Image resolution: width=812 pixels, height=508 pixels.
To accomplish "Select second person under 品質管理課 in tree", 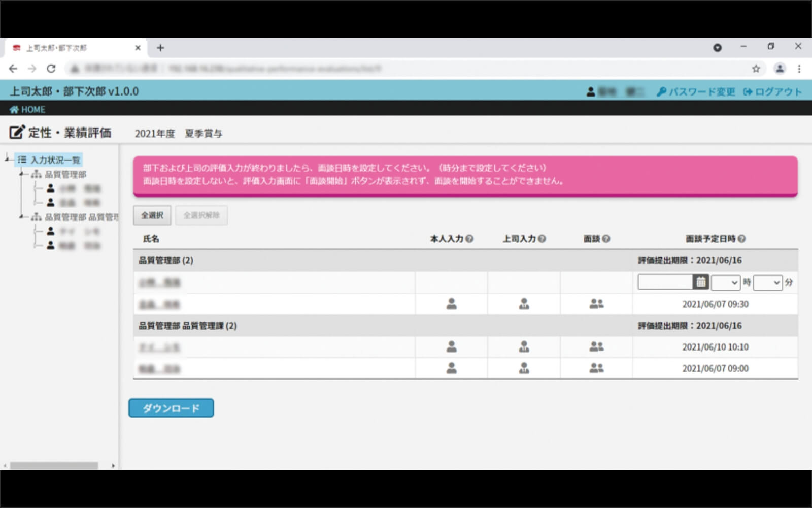I will [74, 245].
